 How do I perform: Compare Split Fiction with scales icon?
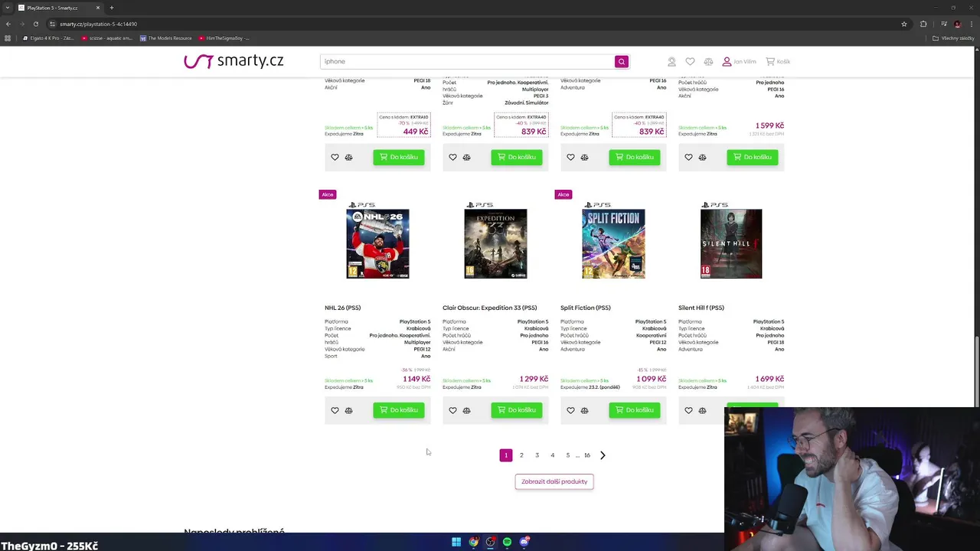pyautogui.click(x=584, y=410)
